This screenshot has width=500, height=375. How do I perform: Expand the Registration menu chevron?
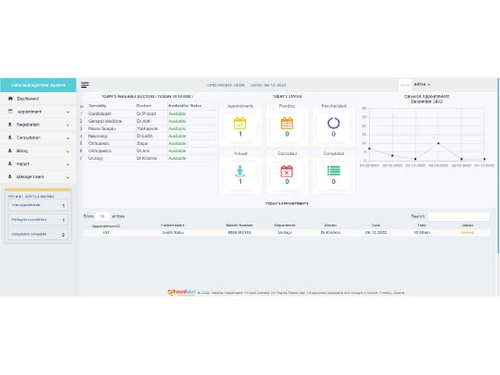point(68,125)
